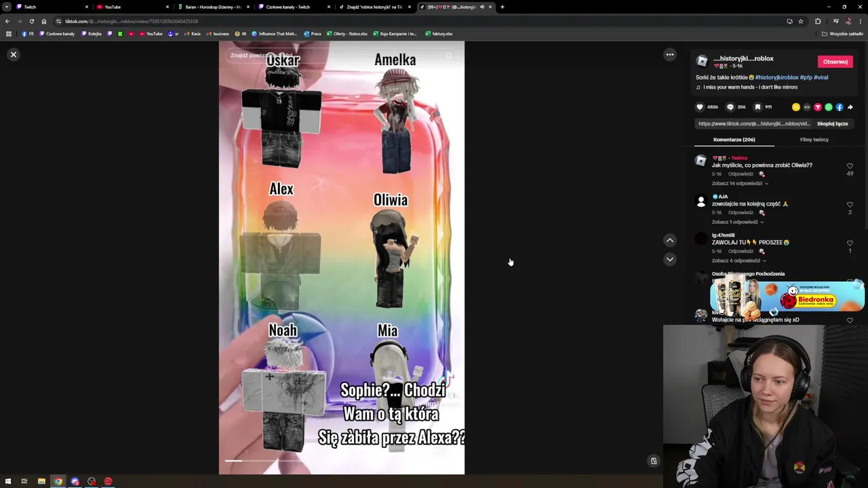Screen dimensions: 868x488
Task: Click the video link URL field
Action: [x=754, y=124]
